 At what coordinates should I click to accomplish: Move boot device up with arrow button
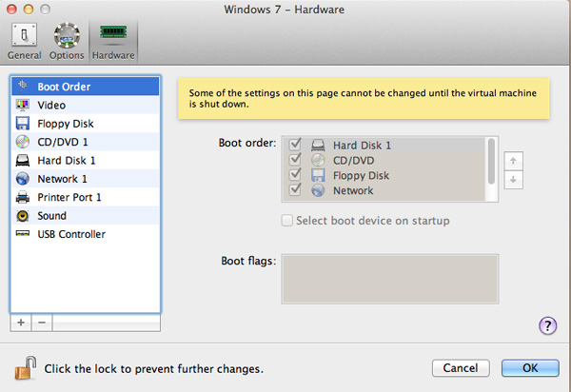[x=513, y=161]
